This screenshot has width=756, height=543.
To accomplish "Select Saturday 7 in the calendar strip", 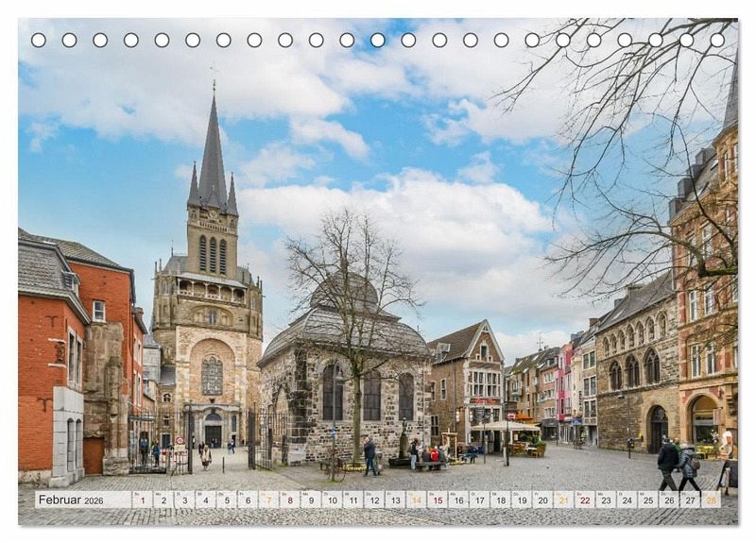I will 268,500.
